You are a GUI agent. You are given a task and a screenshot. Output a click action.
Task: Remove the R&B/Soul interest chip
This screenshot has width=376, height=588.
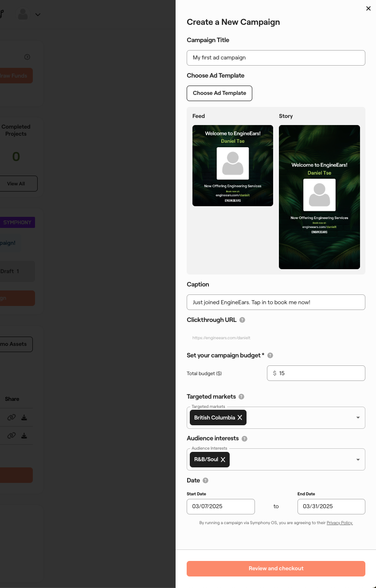[223, 459]
